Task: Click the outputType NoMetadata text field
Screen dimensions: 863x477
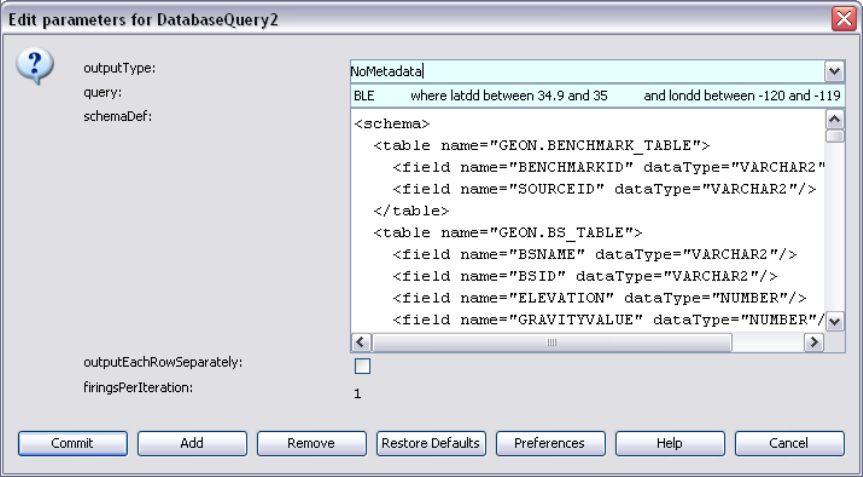Action: [587, 72]
